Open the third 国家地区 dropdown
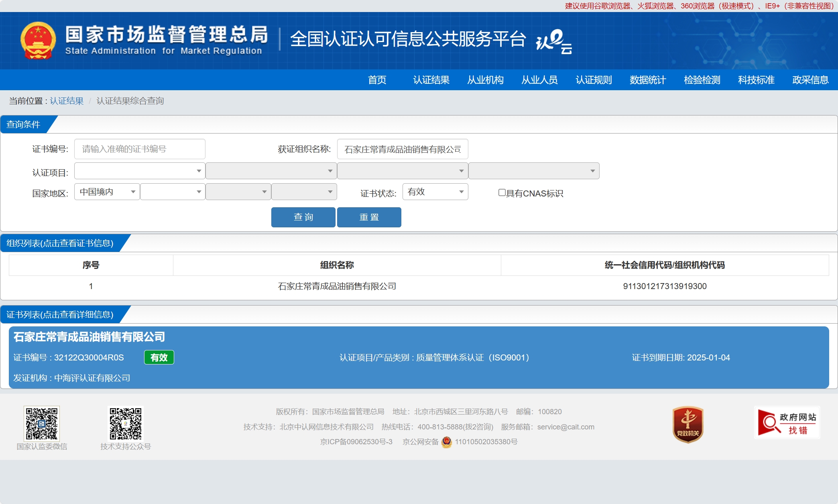The height and width of the screenshot is (504, 838). 238,192
